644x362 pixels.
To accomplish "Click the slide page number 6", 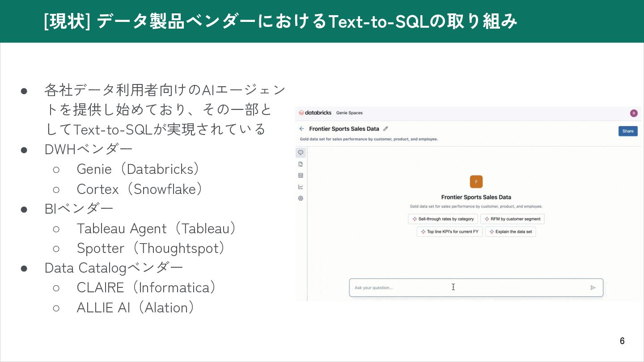I will click(x=622, y=341).
